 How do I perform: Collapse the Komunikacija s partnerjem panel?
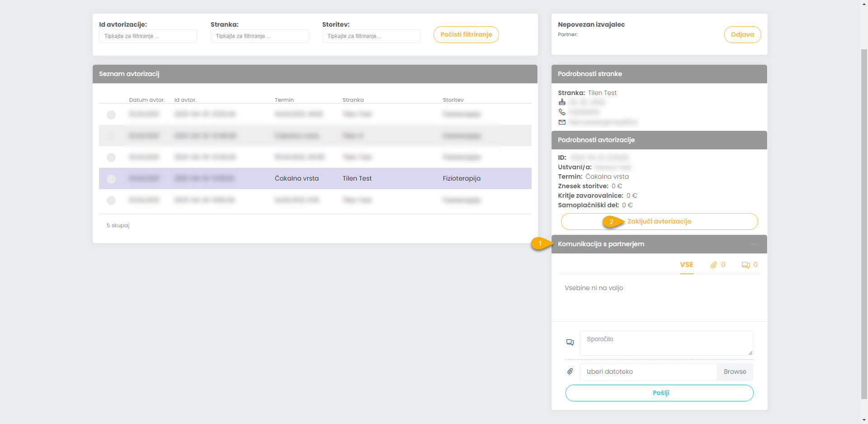[x=753, y=244]
